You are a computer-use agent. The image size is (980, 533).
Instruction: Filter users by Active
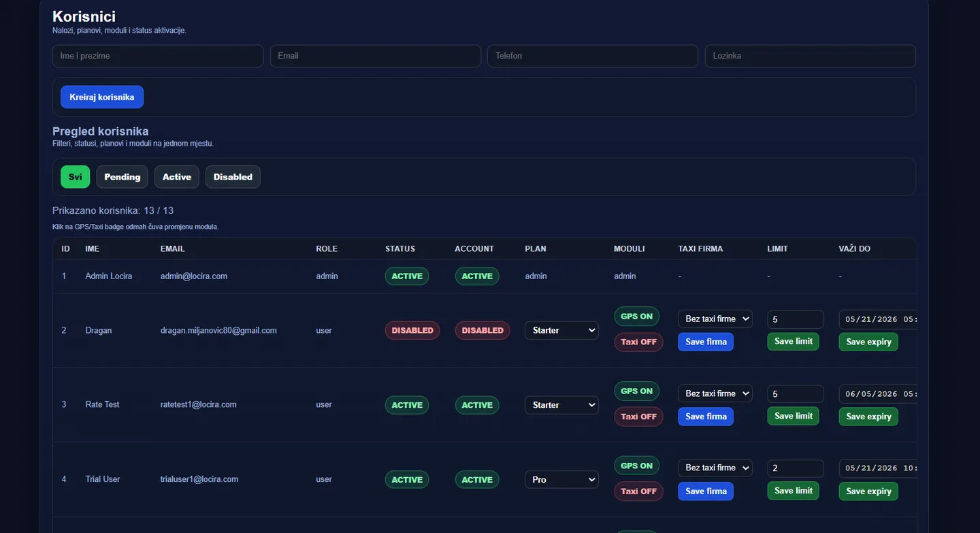(x=177, y=177)
